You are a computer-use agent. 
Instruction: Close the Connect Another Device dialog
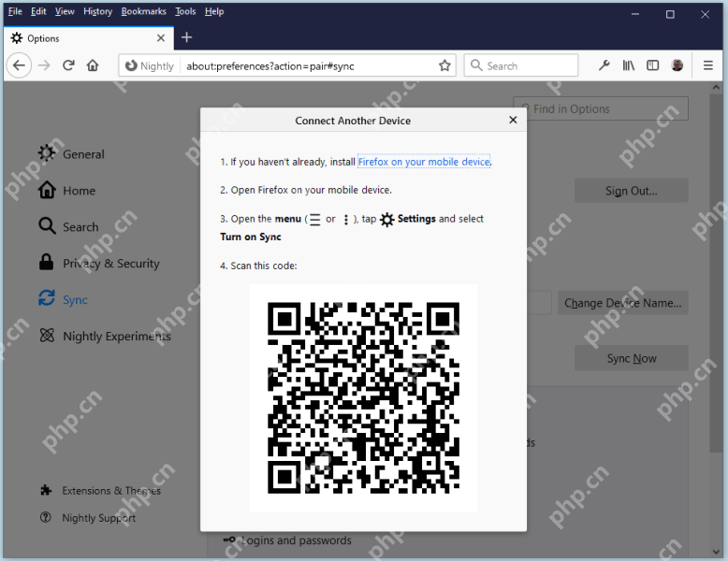pyautogui.click(x=513, y=121)
